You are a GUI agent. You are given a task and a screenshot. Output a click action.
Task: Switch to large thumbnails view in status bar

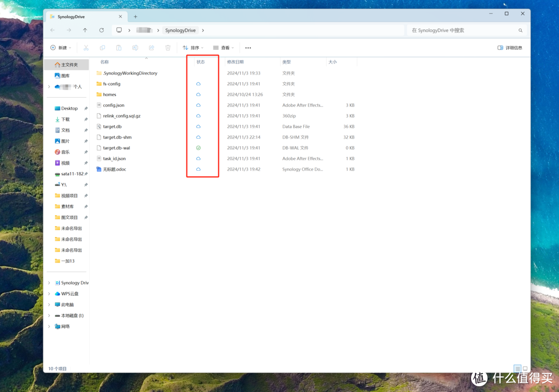[x=525, y=369]
